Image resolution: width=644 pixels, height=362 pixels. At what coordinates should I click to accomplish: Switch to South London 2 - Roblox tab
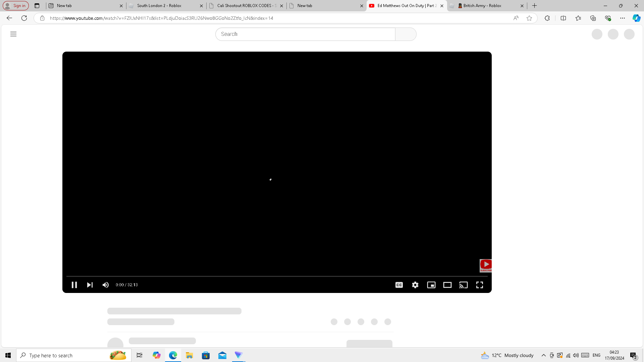(167, 6)
